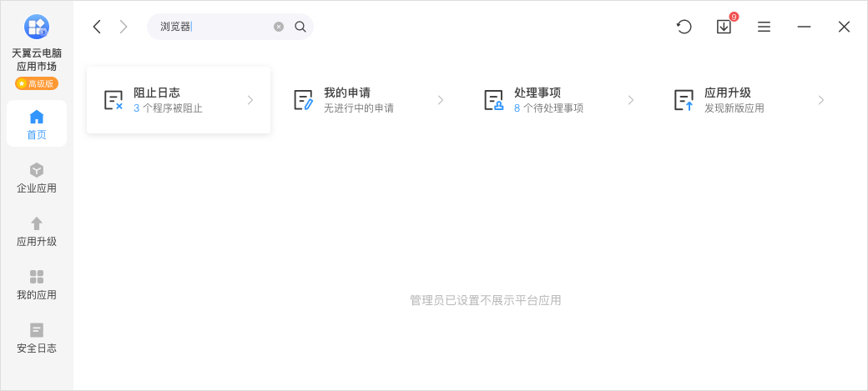
Task: Expand the 处理事项 card chevron
Action: pos(630,100)
